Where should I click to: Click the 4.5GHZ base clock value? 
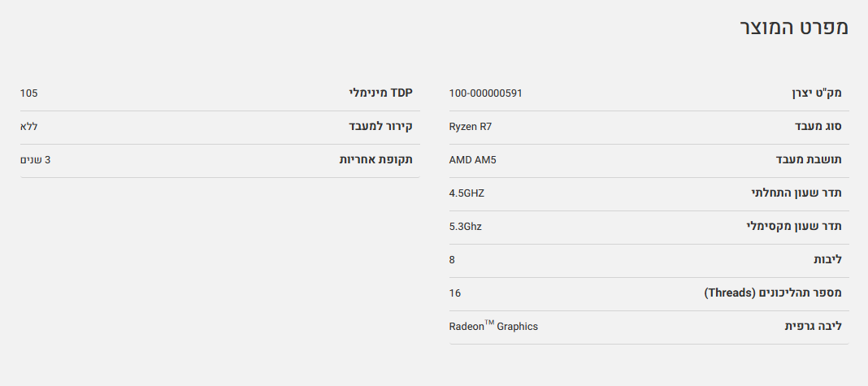coord(467,193)
